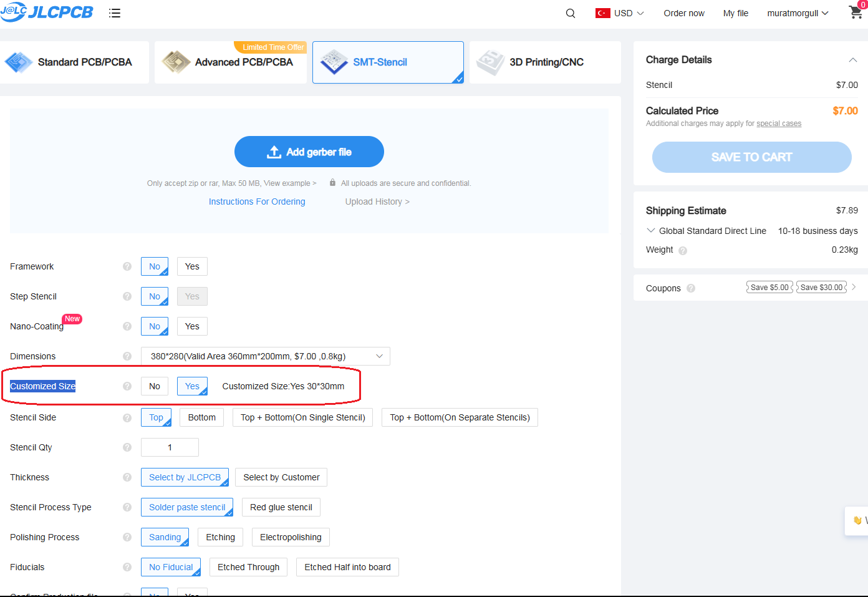Image resolution: width=868 pixels, height=597 pixels.
Task: Click the Polishing Process help icon
Action: 127,537
